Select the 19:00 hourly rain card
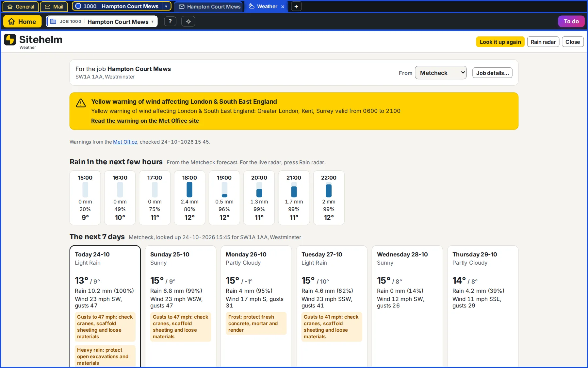 [x=224, y=198]
